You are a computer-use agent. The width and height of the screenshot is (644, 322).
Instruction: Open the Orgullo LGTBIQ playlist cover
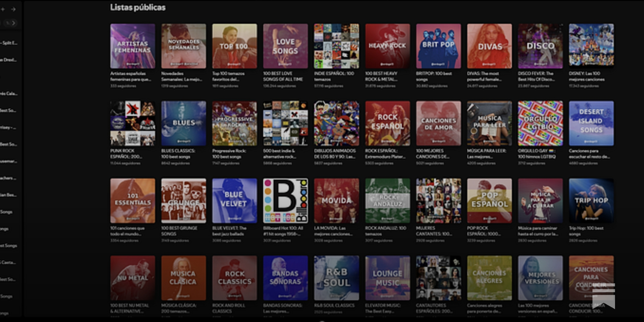(x=541, y=123)
